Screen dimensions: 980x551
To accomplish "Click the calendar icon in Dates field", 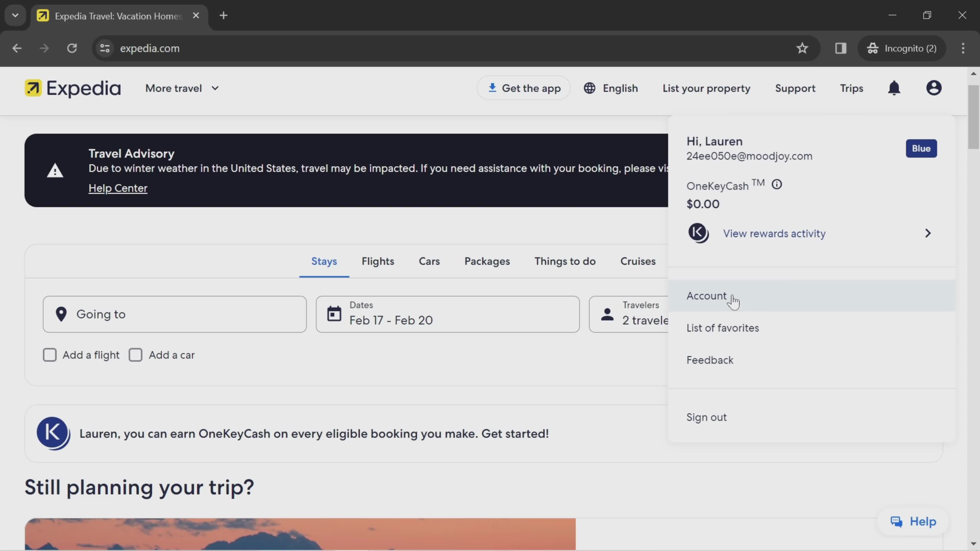I will click(x=334, y=314).
